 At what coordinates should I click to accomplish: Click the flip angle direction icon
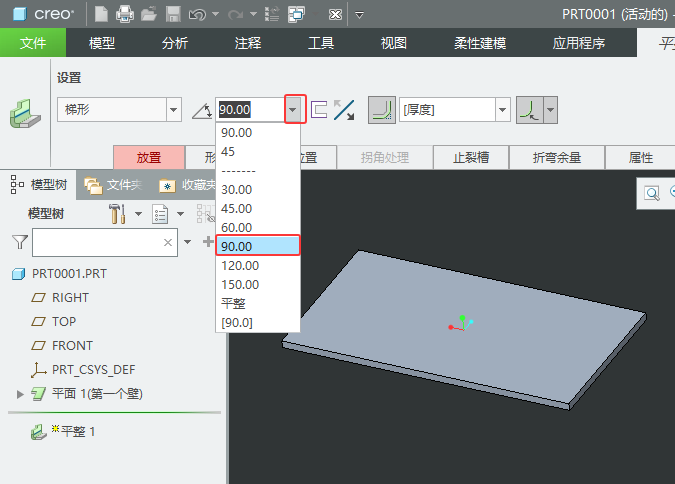[344, 110]
